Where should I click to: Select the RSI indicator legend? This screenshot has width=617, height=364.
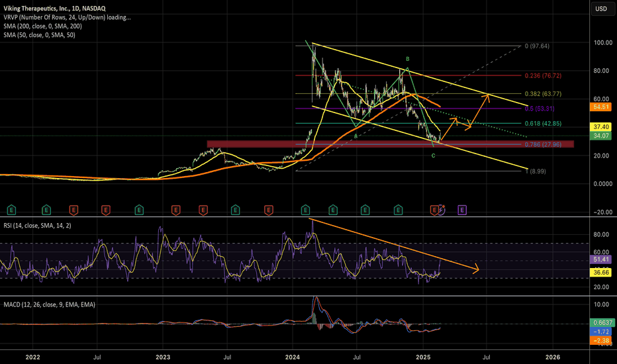(37, 226)
